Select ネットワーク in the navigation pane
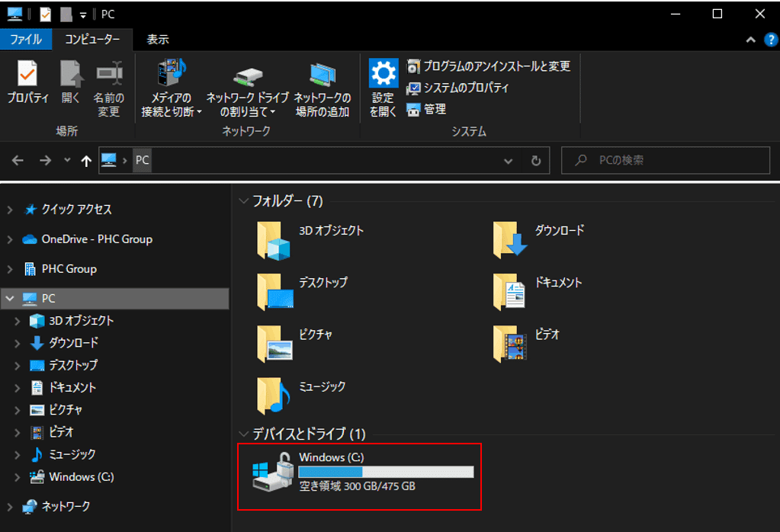Screen dimensions: 780x532 (x=65, y=506)
